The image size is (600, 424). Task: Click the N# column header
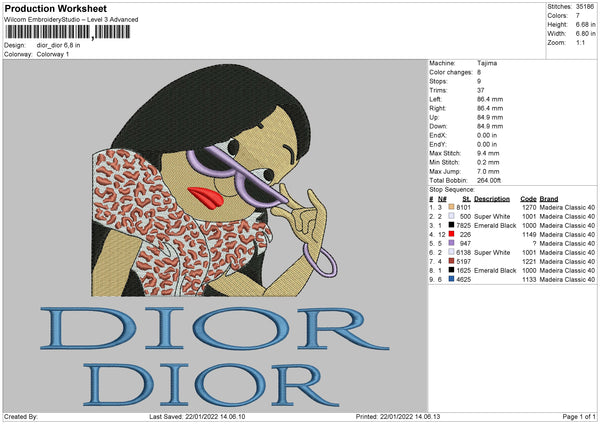click(x=442, y=199)
